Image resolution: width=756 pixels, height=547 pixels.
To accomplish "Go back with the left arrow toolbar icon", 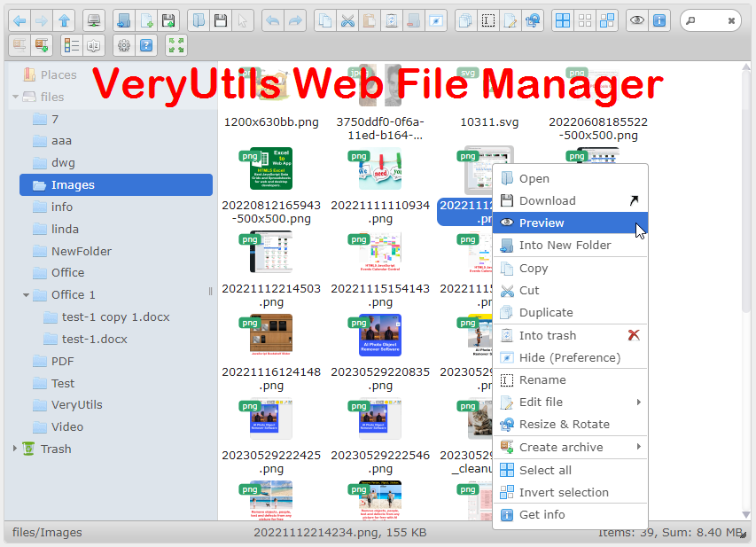I will [x=19, y=20].
